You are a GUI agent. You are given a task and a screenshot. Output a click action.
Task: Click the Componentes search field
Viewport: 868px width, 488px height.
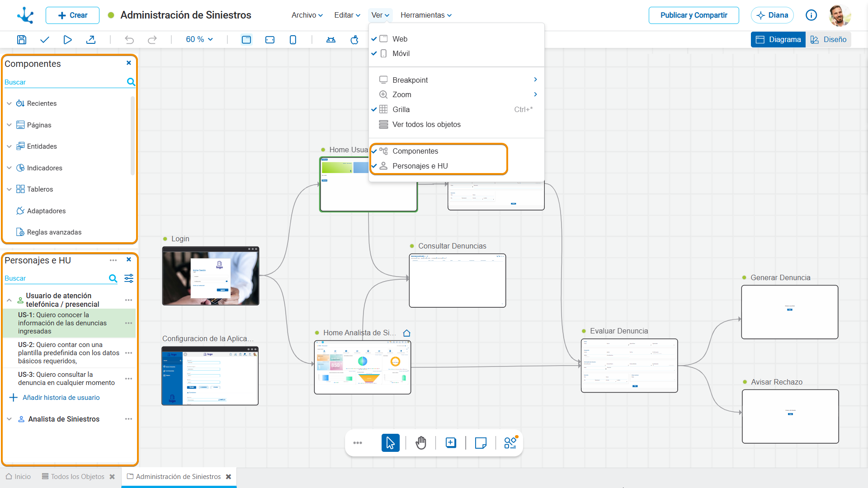63,82
